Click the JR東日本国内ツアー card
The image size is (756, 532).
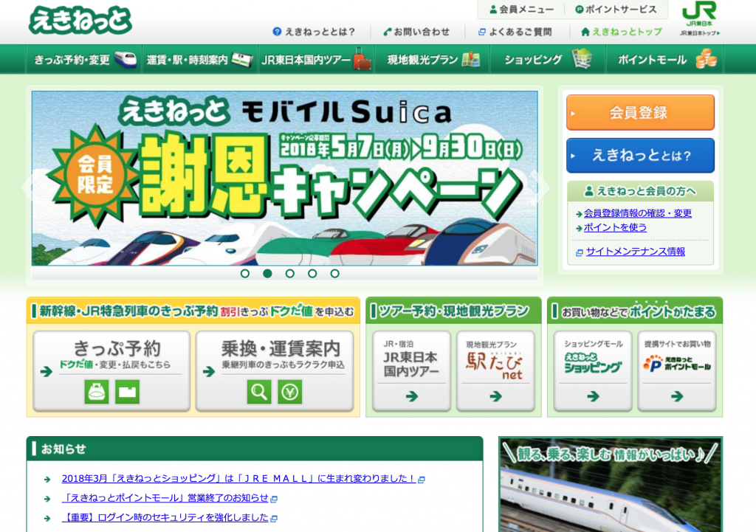pos(411,370)
